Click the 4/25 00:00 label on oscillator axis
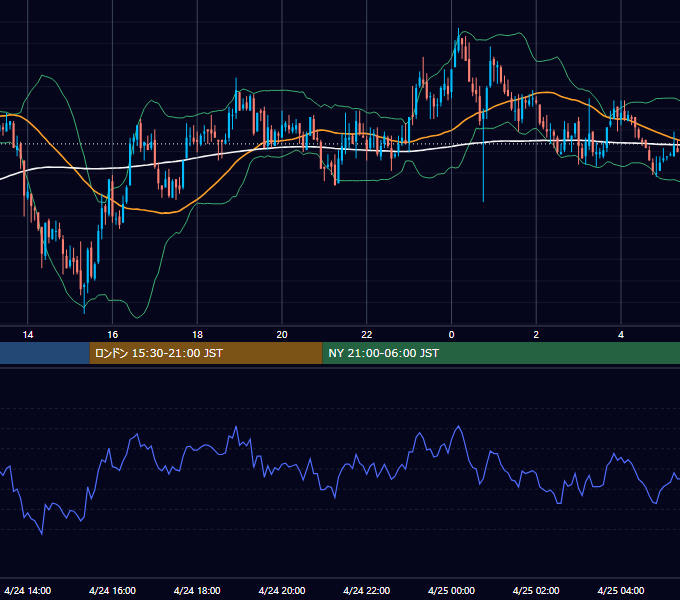 click(x=451, y=590)
